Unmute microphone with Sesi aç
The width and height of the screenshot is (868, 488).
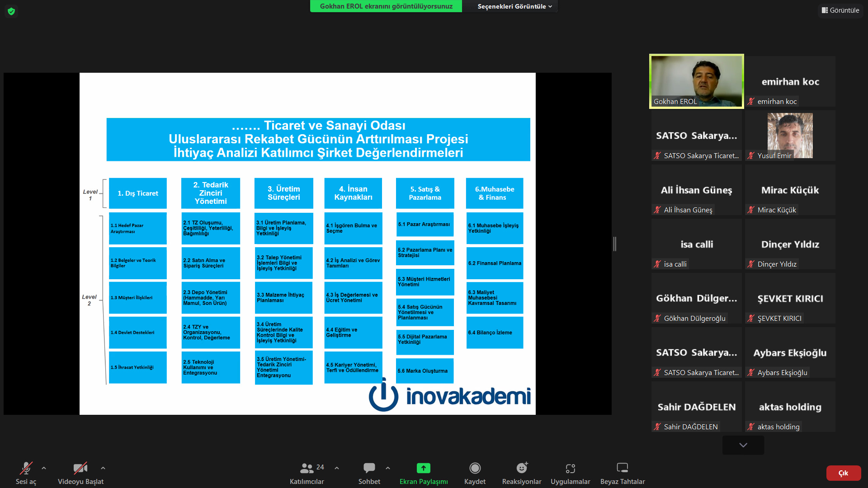(x=26, y=468)
